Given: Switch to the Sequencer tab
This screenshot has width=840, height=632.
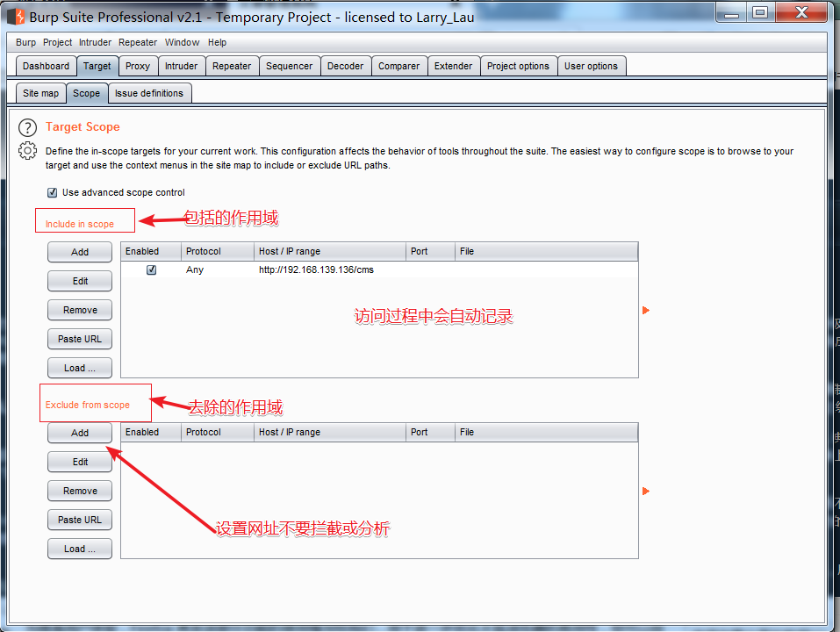Looking at the screenshot, I should click(x=290, y=66).
